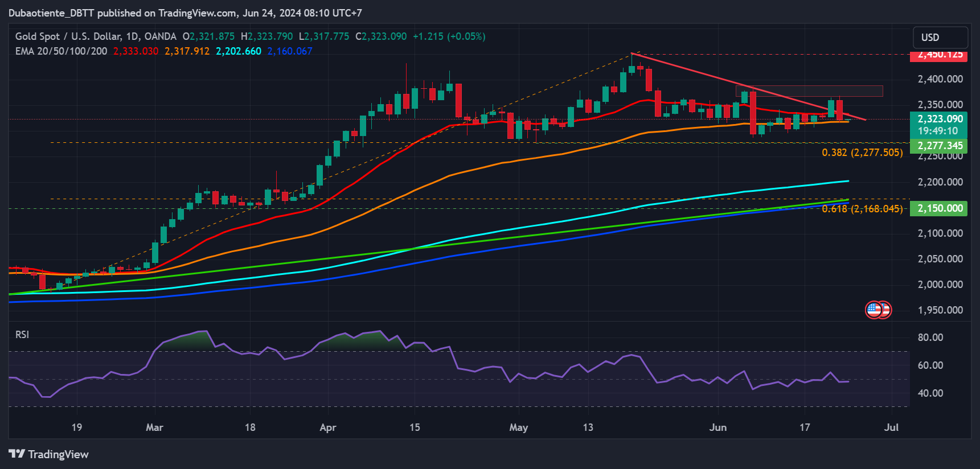Viewport: 980px width, 469px height.
Task: Click the low price L2,317.775
Action: (x=324, y=36)
